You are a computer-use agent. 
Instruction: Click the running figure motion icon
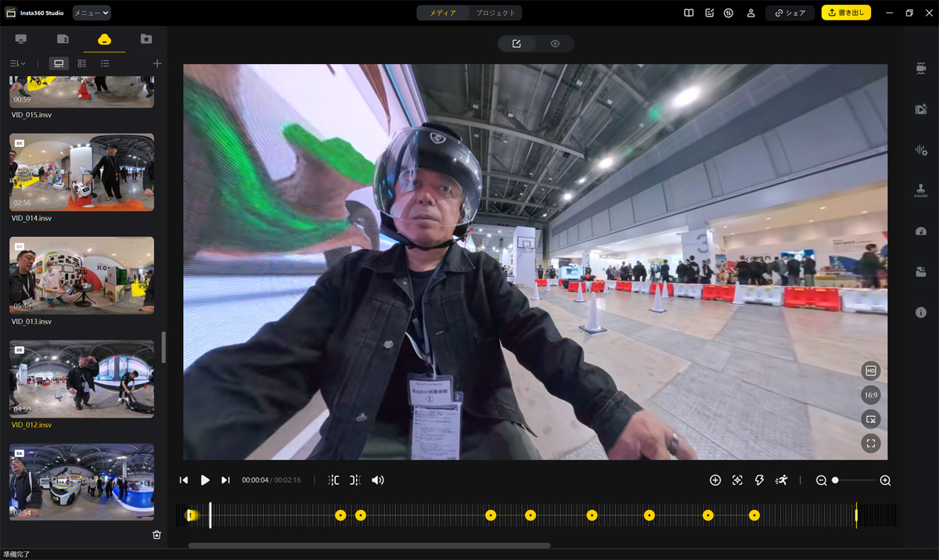coord(781,480)
